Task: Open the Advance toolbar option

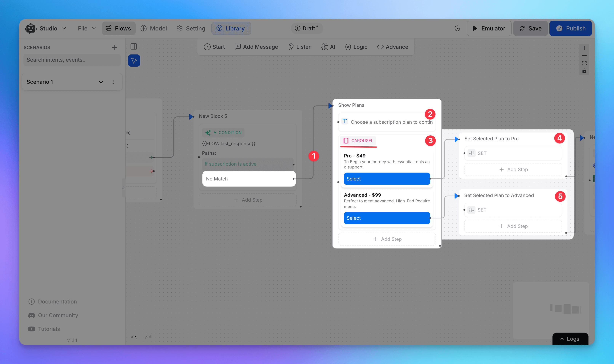Action: pyautogui.click(x=393, y=47)
